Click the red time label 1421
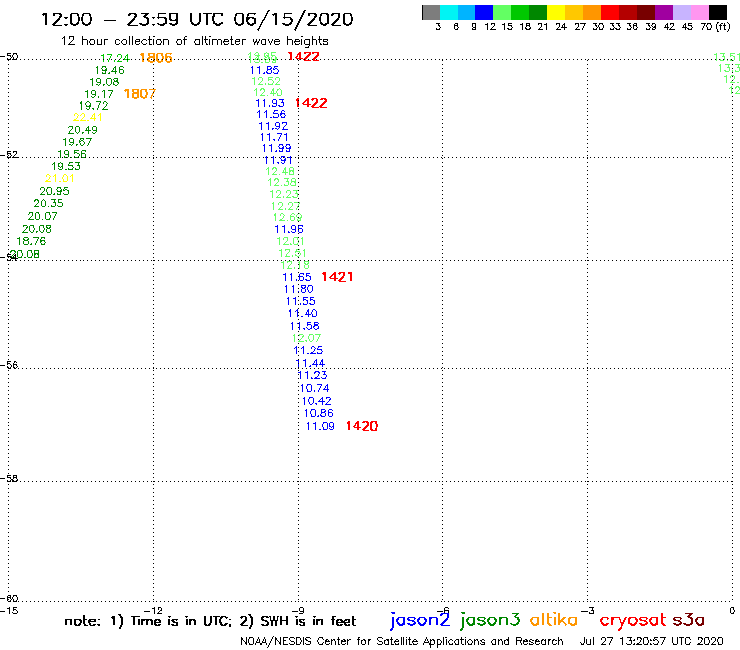 point(337,277)
